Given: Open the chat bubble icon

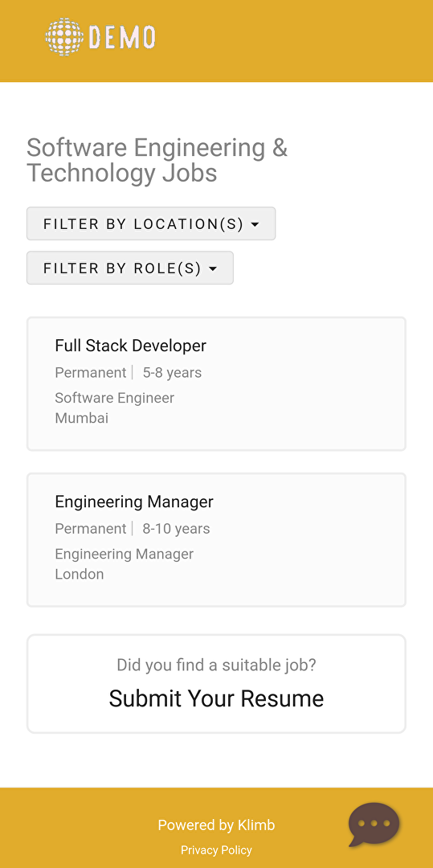Looking at the screenshot, I should pyautogui.click(x=374, y=825).
